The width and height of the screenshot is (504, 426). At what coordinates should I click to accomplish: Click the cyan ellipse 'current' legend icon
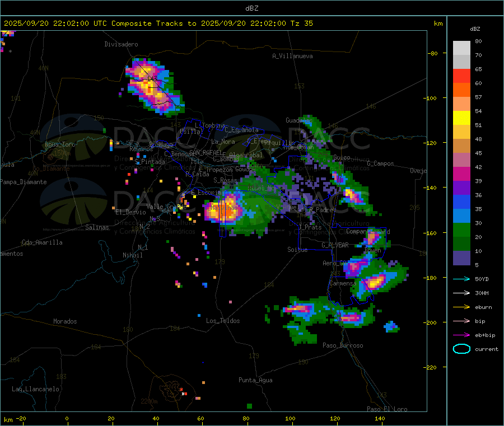tap(461, 349)
